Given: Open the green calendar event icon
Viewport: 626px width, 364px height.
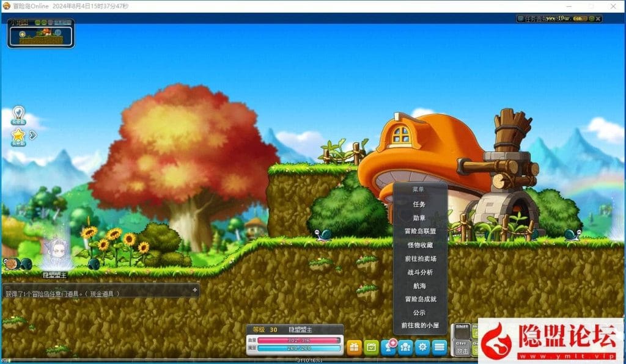Looking at the screenshot, I should pos(371,348).
